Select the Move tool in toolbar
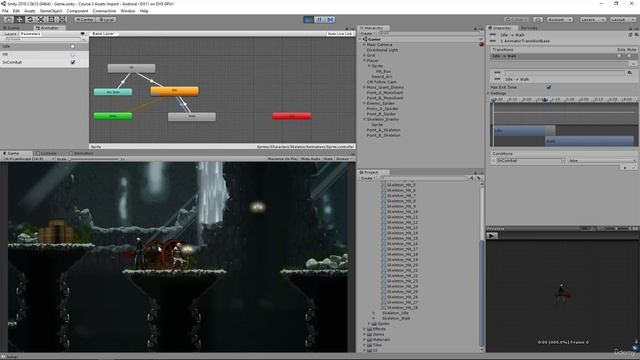 pos(19,19)
